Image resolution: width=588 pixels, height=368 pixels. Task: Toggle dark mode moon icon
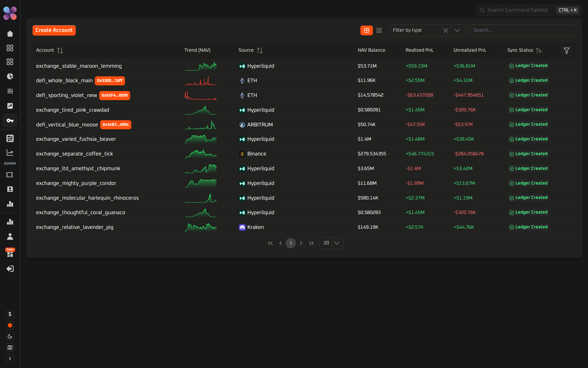(10, 336)
